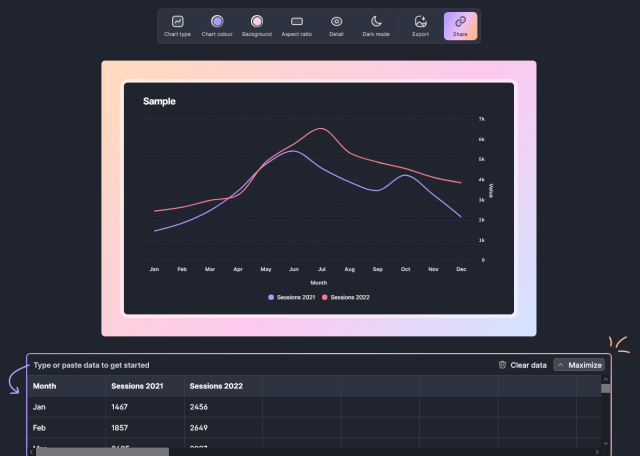The width and height of the screenshot is (640, 456).
Task: Select the 2649 cell
Action: point(223,428)
